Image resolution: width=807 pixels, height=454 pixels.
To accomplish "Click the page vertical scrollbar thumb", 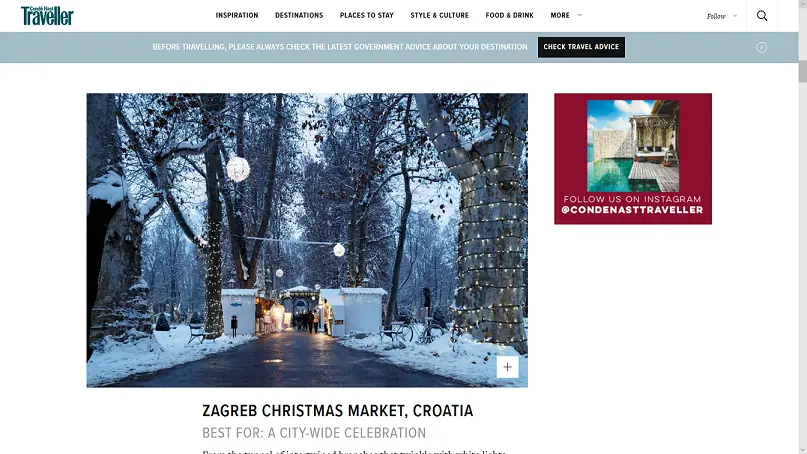I will [803, 71].
